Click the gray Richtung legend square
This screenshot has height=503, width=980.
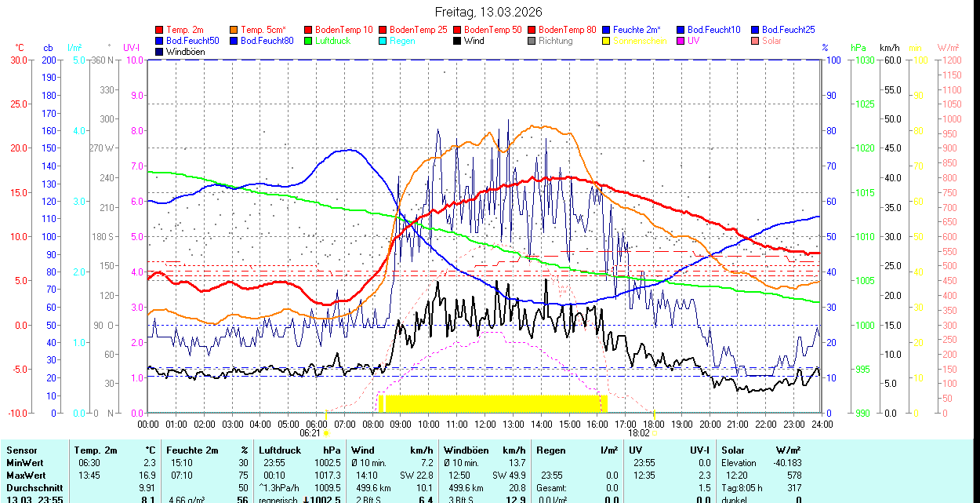532,41
